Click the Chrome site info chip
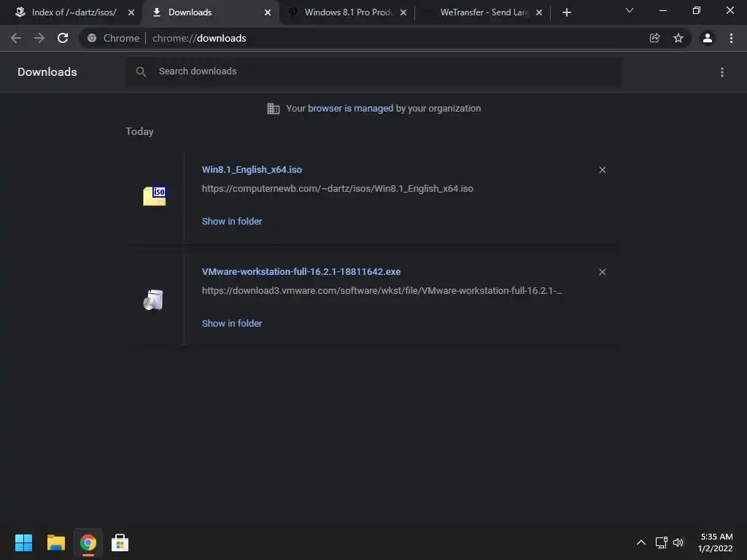The image size is (747, 560). click(x=113, y=38)
